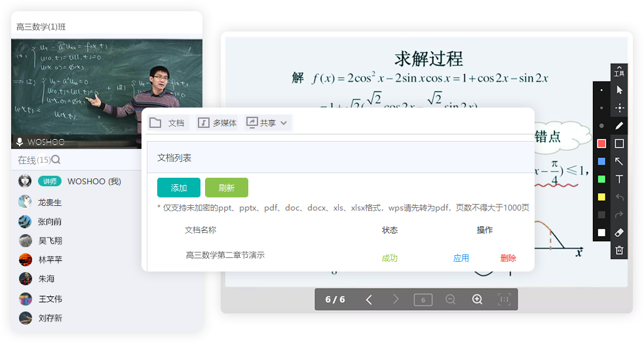Viewport: 644px width, 343px height.
Task: Search online users magnifier icon
Action: pyautogui.click(x=56, y=159)
